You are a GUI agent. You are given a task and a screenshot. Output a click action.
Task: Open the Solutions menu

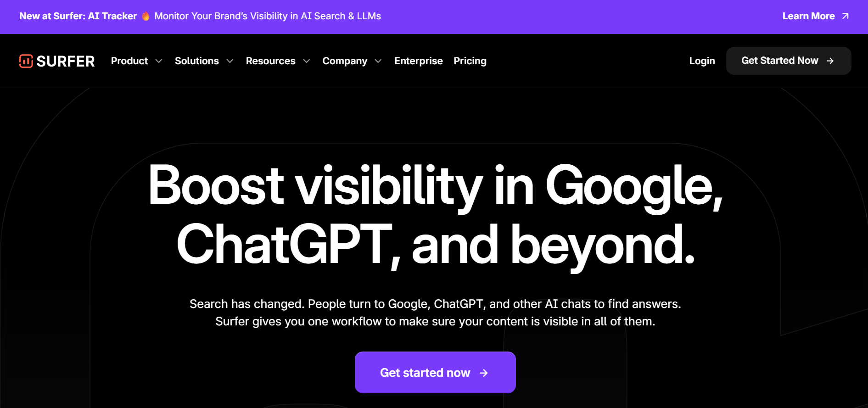point(197,61)
